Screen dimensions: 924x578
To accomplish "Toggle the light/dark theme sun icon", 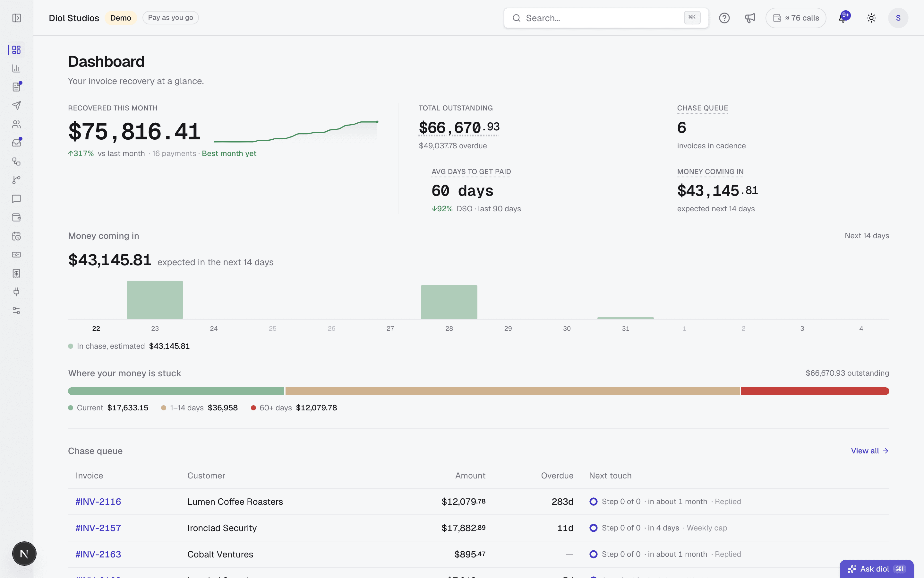I will pos(871,18).
